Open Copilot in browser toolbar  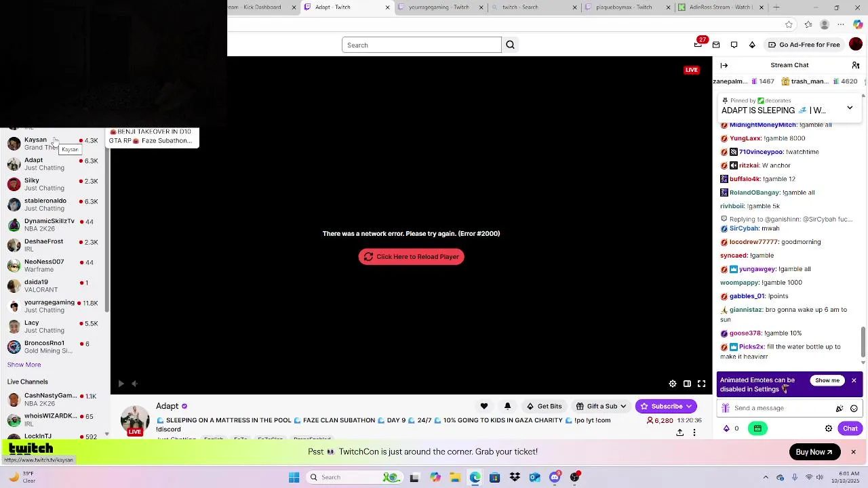(x=858, y=24)
